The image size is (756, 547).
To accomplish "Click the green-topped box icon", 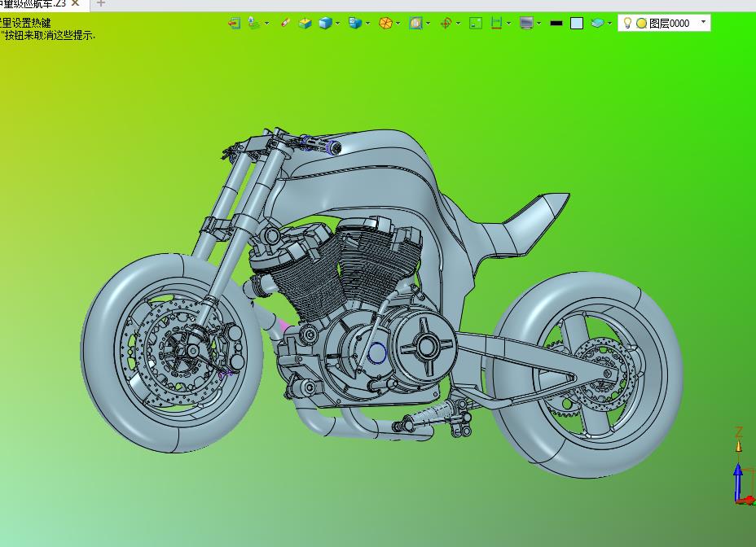I will point(305,23).
